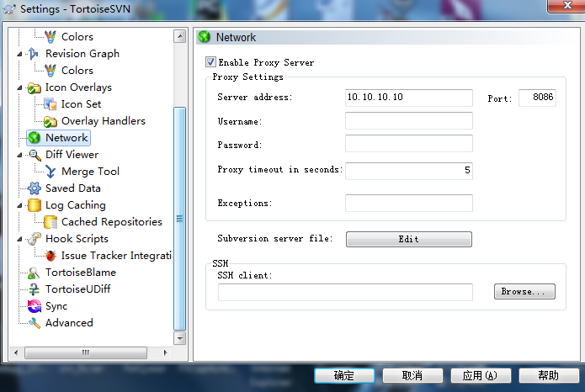Image resolution: width=585 pixels, height=392 pixels.
Task: Click the Advanced wrench icon
Action: coord(34,323)
